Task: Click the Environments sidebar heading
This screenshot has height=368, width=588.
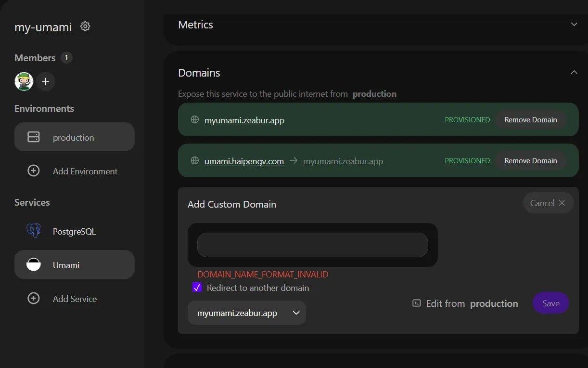Action: 44,108
